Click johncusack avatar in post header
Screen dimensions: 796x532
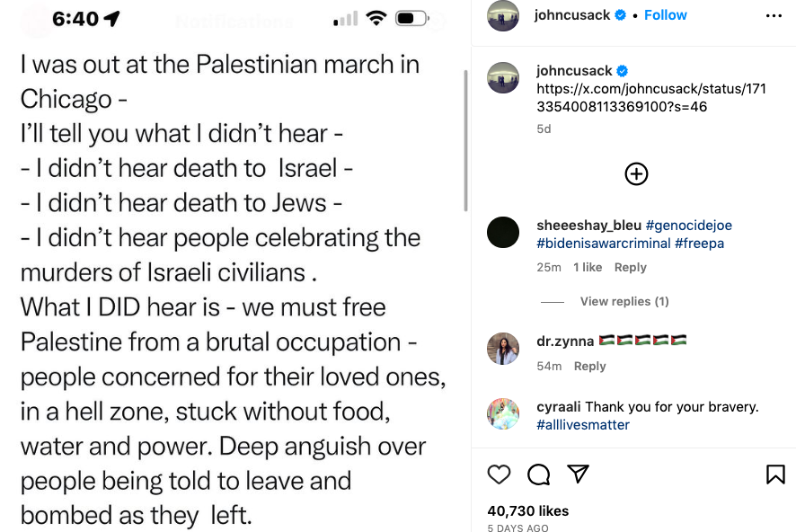tap(503, 16)
